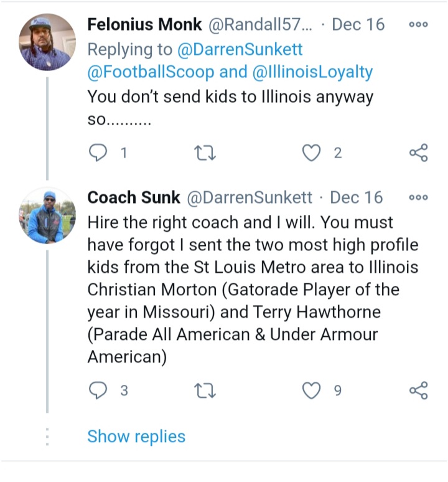Open more options on Felonius Monk's tweet
Image resolution: width=448 pixels, height=482 pixels.
[418, 25]
